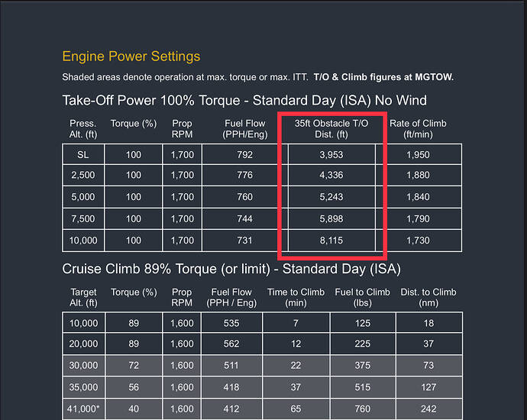Image resolution: width=527 pixels, height=420 pixels.
Task: Click the 35ft Obstacle T/O Dist. column header
Action: pyautogui.click(x=332, y=129)
